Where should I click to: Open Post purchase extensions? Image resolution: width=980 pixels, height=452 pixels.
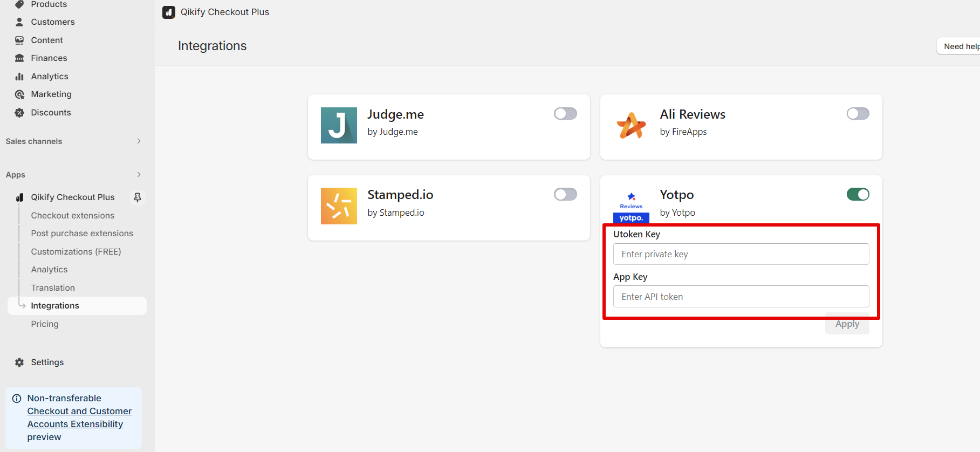pyautogui.click(x=82, y=234)
